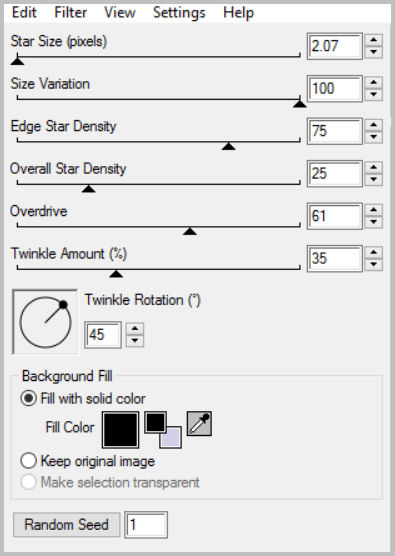Increase Twinkle Rotation with the up arrow
395x556 pixels.
(135, 328)
